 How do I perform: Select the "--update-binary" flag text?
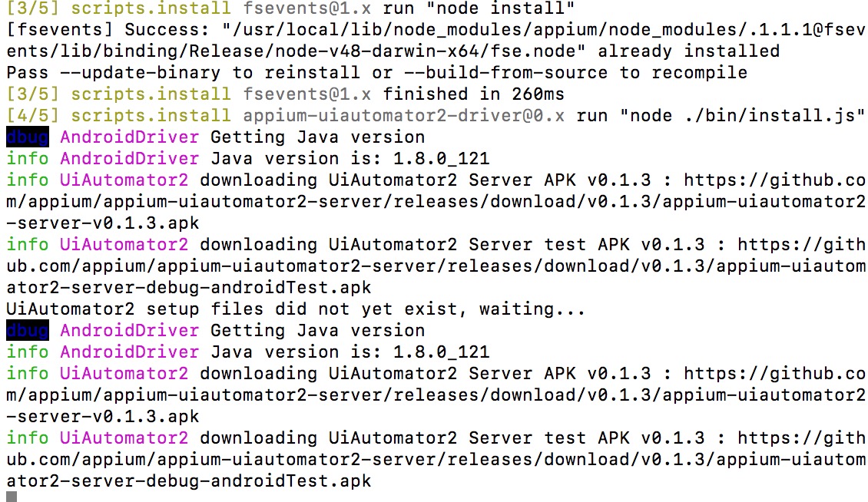click(140, 72)
